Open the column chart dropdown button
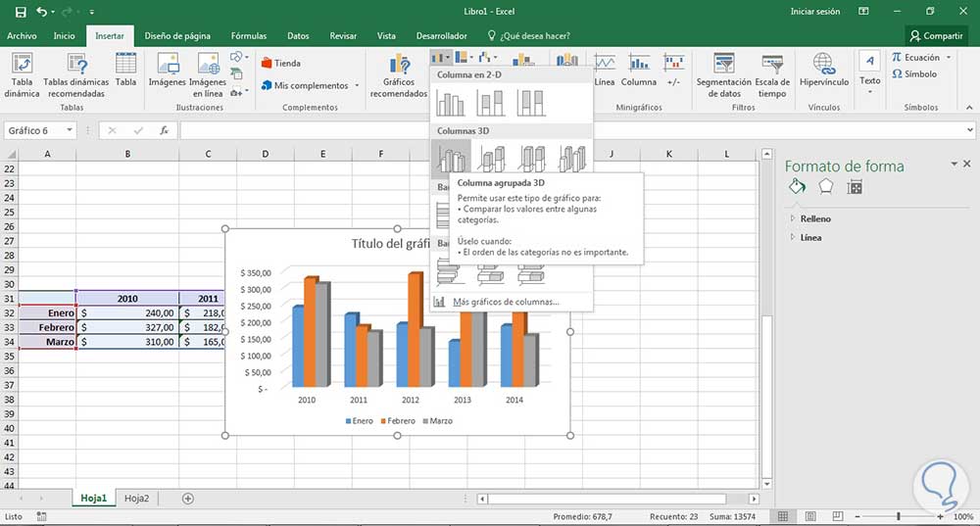The image size is (980, 526). (441, 58)
